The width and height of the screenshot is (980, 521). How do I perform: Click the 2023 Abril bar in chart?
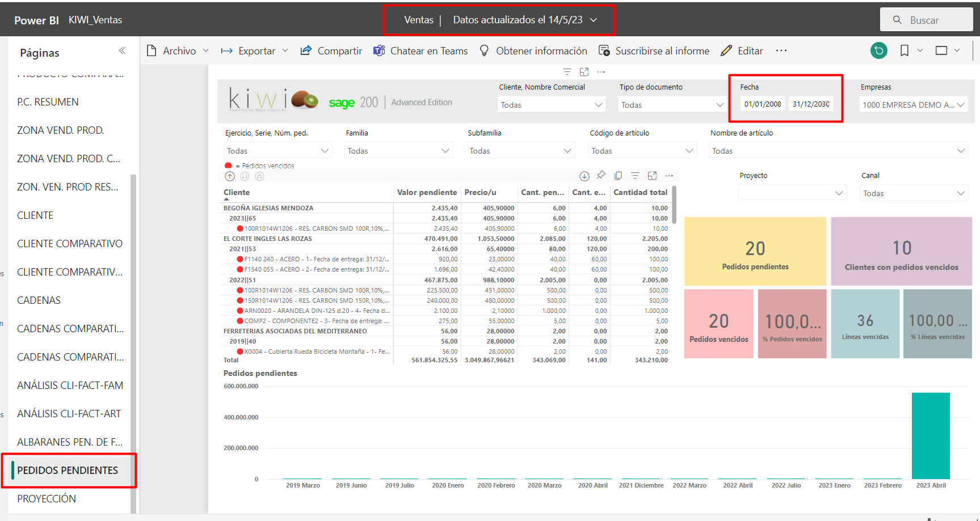point(931,436)
